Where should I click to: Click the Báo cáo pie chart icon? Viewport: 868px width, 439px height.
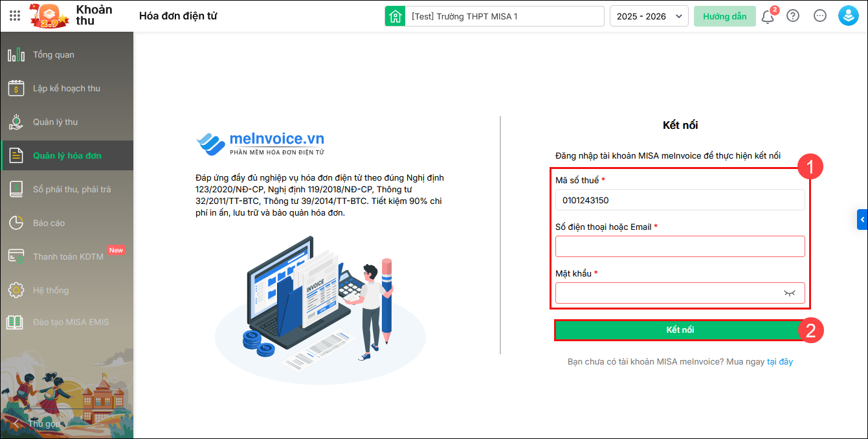tap(16, 223)
